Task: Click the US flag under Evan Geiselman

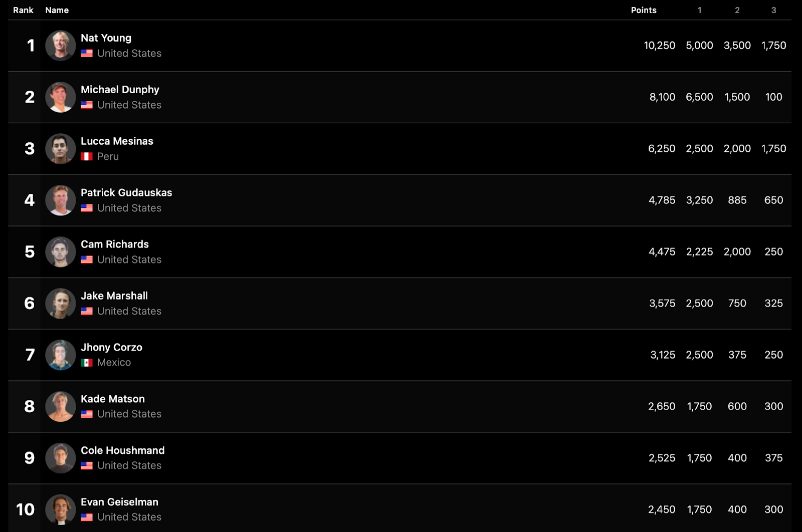Action: pyautogui.click(x=87, y=517)
